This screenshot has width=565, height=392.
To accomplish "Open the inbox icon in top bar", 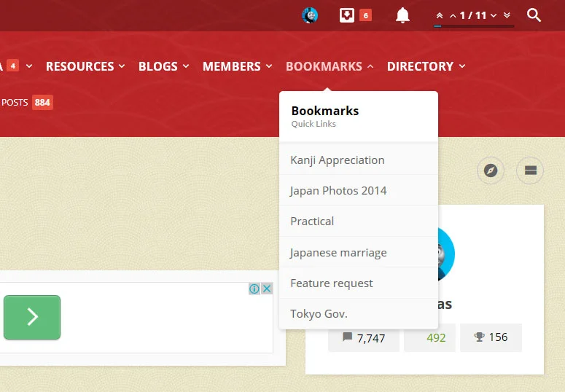I will [346, 15].
